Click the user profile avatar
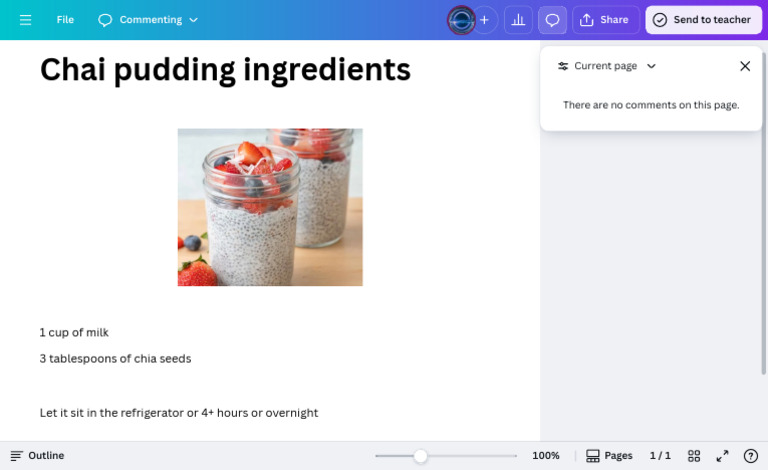This screenshot has width=768, height=470. 461,20
